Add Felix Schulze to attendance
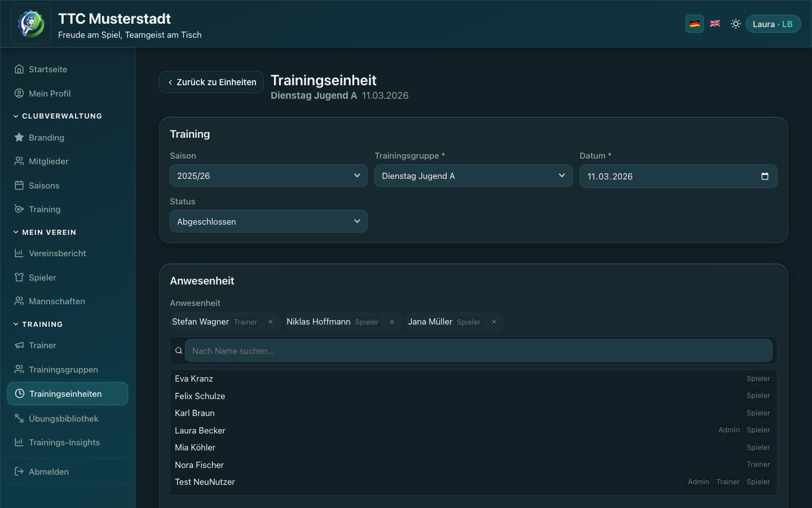Screen dimensions: 812x508 [473, 396]
